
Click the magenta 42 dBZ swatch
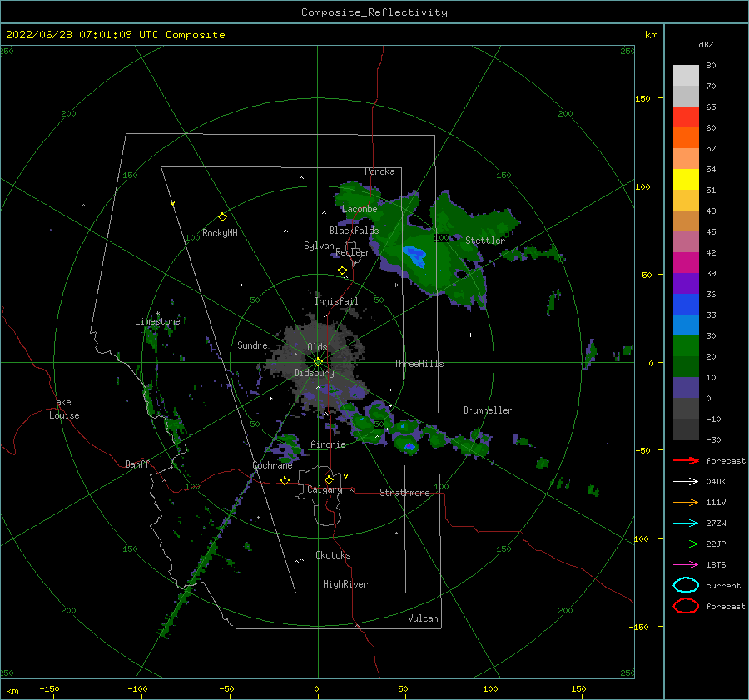(x=686, y=263)
